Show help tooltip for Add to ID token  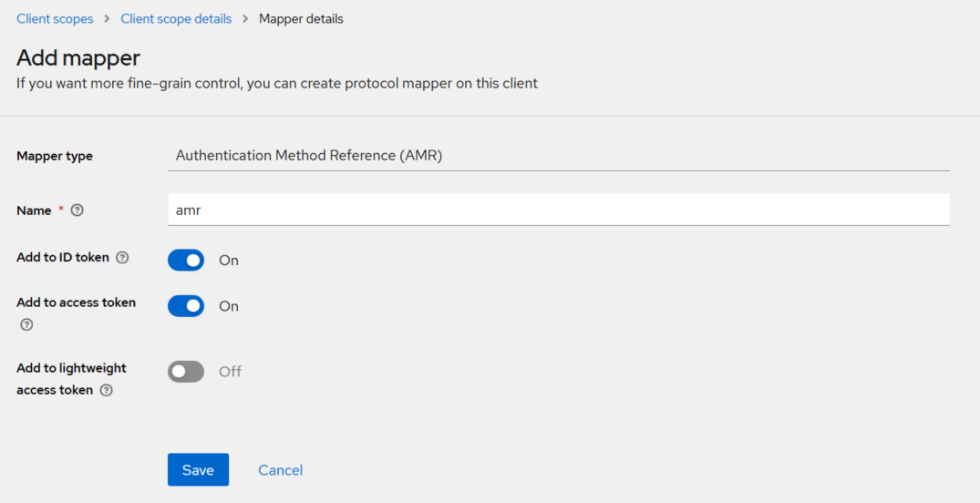pyautogui.click(x=122, y=258)
